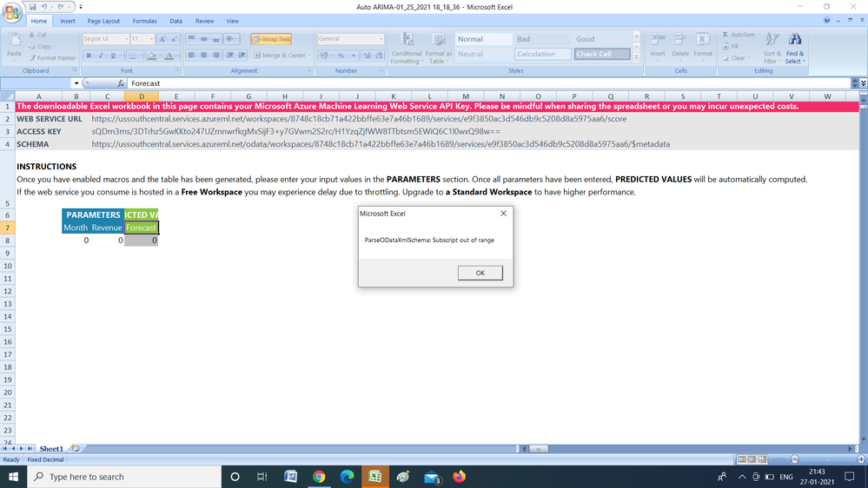Expand the Merge & Center dropdown arrow
Viewport: 868px width, 488px height.
(309, 56)
